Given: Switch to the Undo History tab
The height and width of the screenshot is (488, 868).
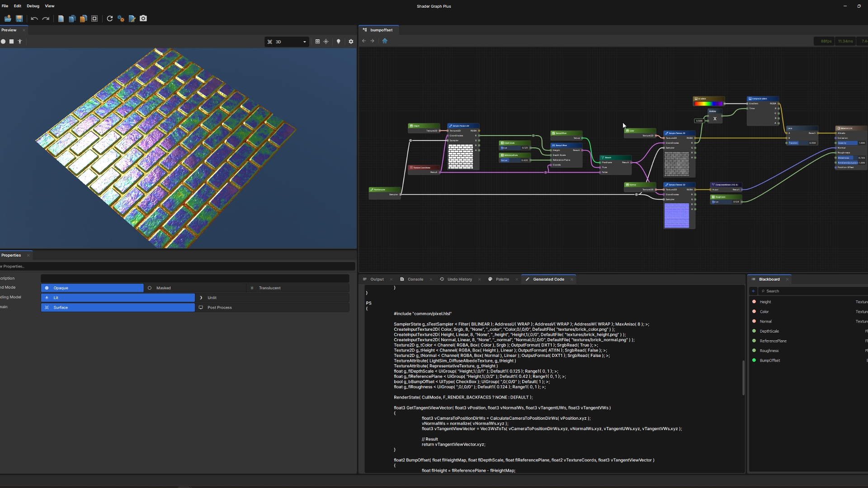Looking at the screenshot, I should [x=459, y=279].
